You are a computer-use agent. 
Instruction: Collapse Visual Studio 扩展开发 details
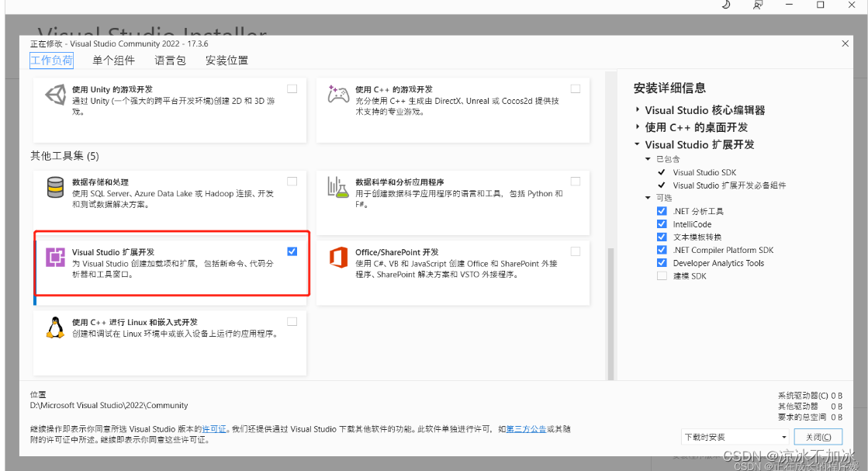coord(637,144)
